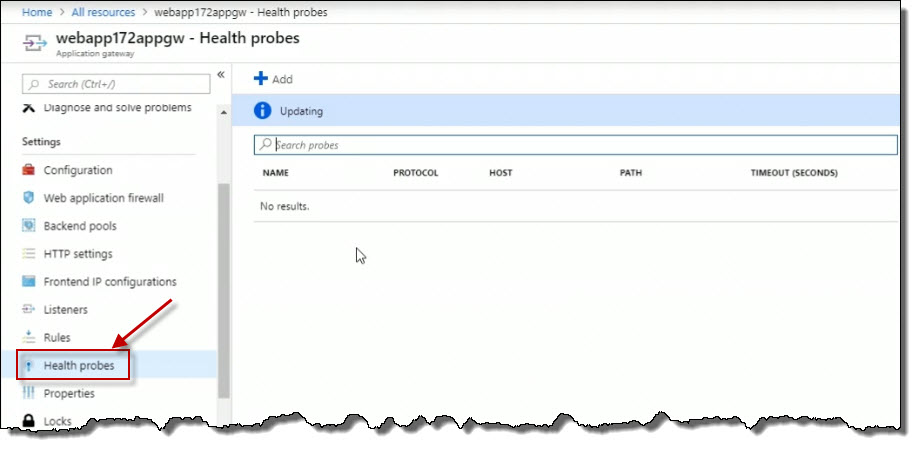The image size is (917, 456).
Task: Go to Home breadcrumb link
Action: 37,12
